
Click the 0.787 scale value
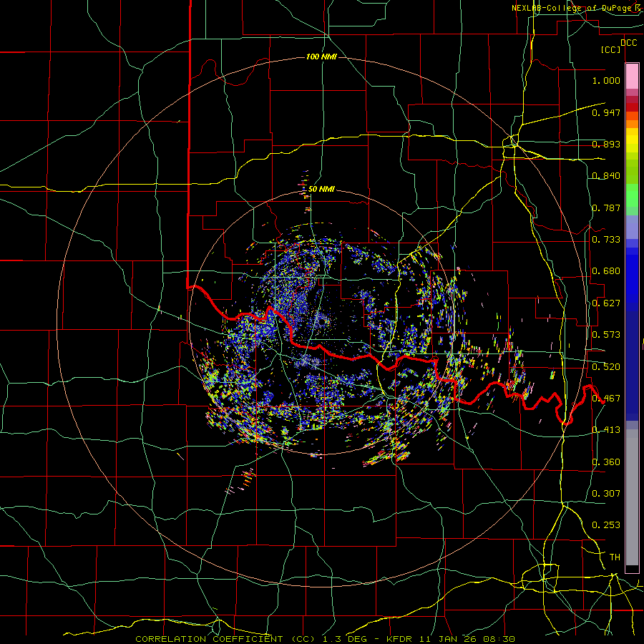(606, 208)
